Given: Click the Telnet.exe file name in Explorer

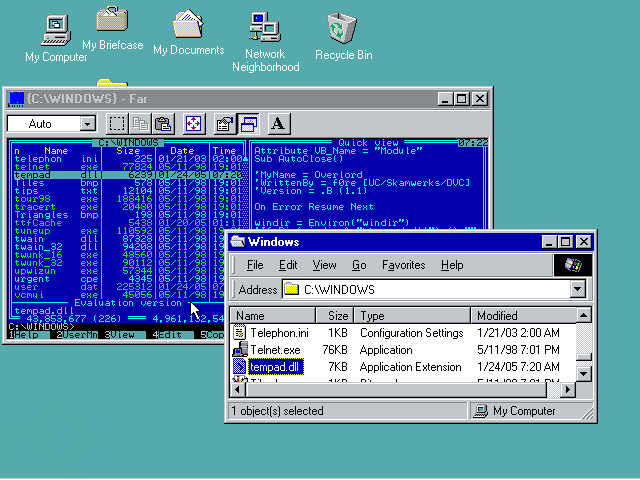Looking at the screenshot, I should (x=276, y=350).
